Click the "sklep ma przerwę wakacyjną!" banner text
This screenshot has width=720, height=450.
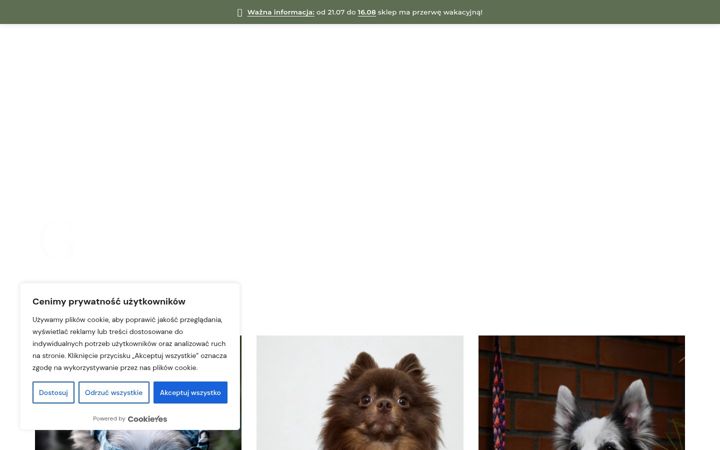coord(430,12)
